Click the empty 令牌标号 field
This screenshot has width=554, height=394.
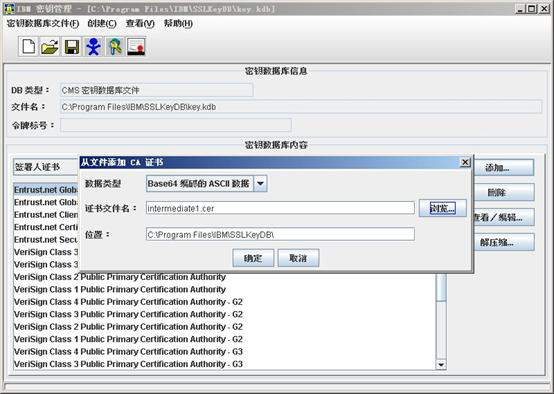[x=176, y=125]
